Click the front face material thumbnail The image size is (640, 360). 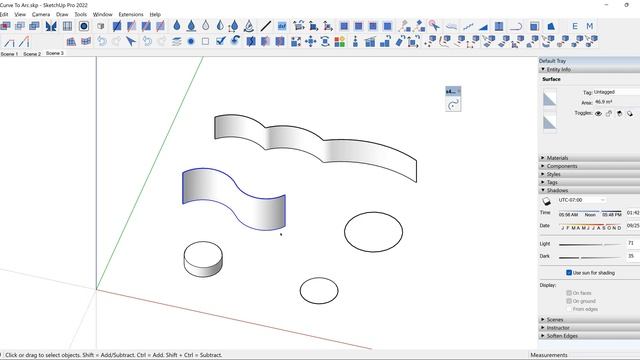click(549, 98)
